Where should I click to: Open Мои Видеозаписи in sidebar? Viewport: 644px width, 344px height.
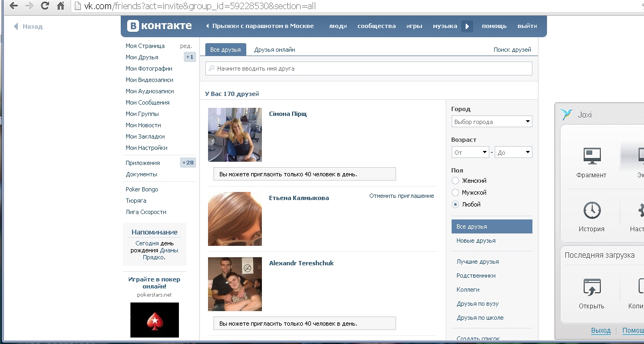(x=149, y=80)
